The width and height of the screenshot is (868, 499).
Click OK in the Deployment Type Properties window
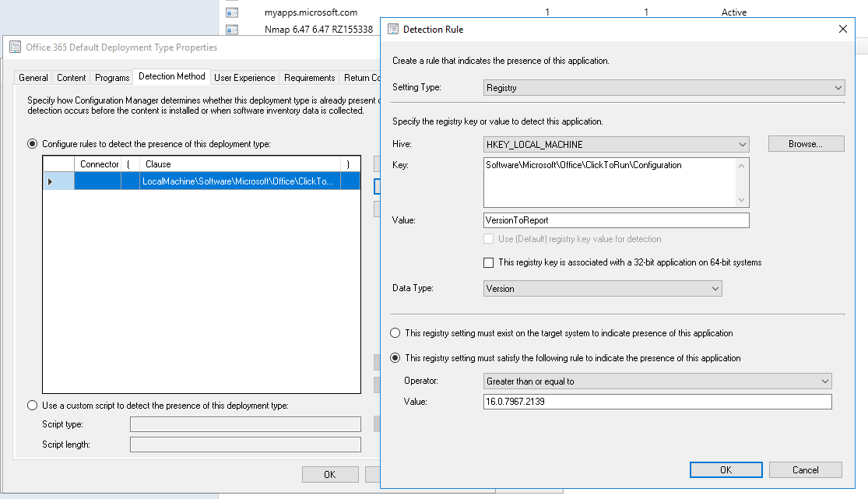click(x=330, y=475)
